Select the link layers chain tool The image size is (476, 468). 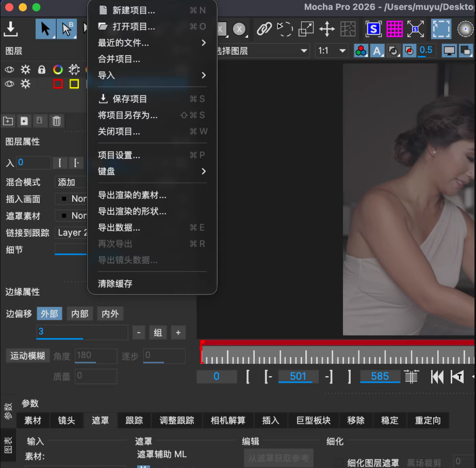[264, 29]
